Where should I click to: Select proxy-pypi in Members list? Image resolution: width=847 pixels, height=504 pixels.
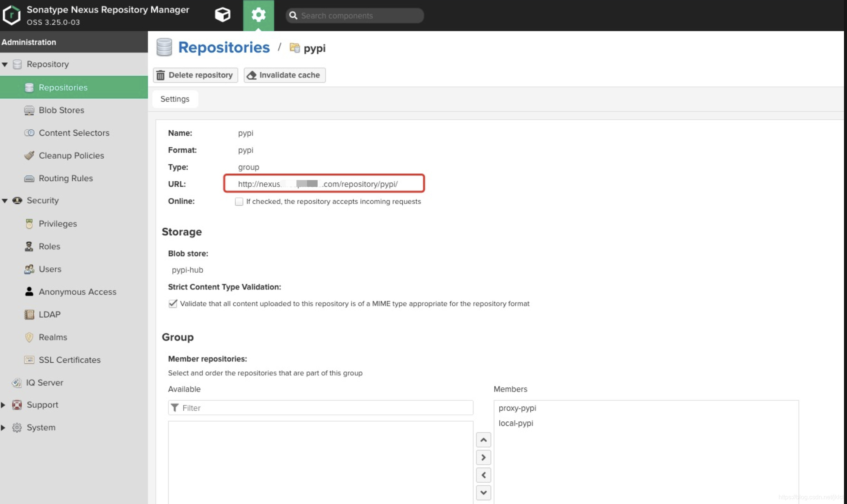coord(517,408)
